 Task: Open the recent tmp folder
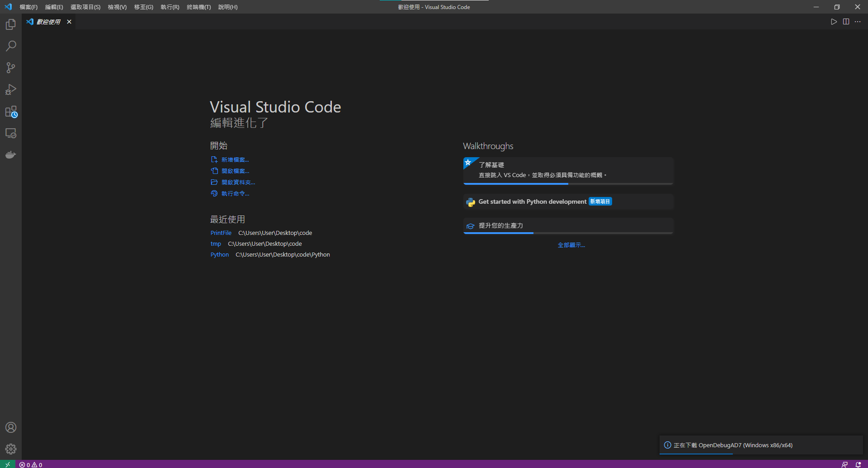pos(216,244)
